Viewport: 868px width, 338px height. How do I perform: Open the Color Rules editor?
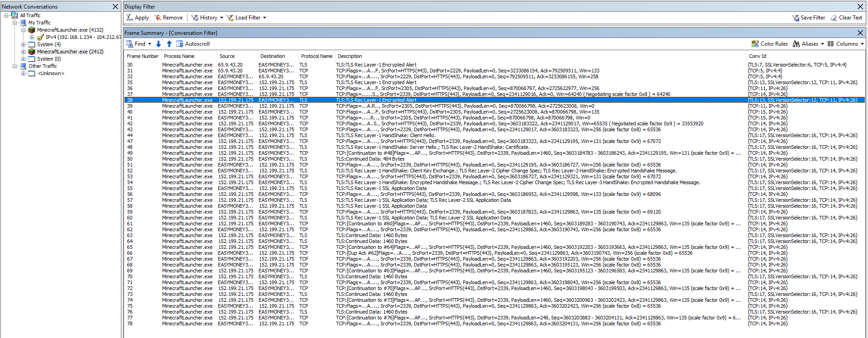click(769, 44)
